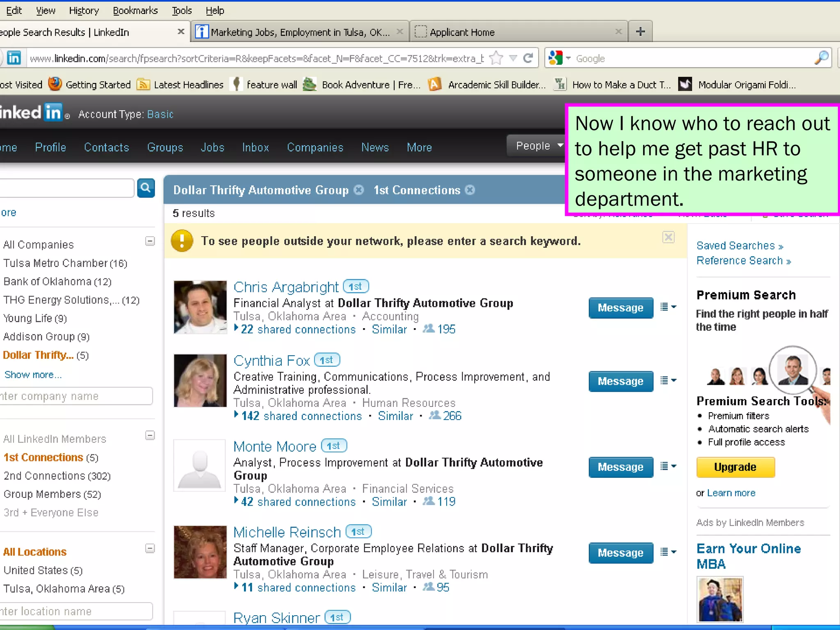The height and width of the screenshot is (630, 840).
Task: Open Latest Headlines RSS bookmark
Action: click(x=180, y=84)
